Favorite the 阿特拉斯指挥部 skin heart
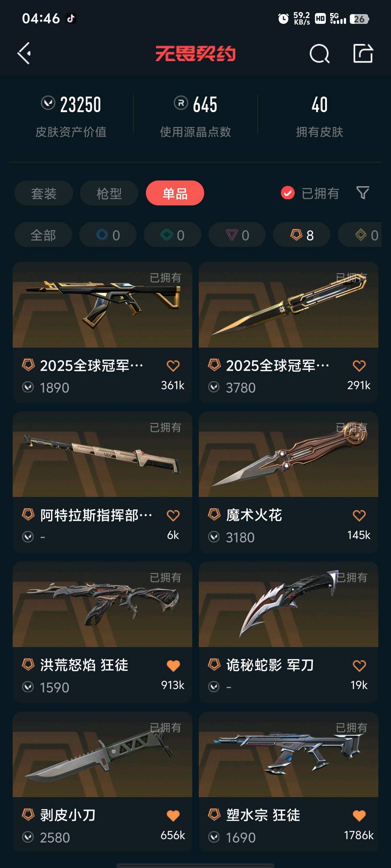 click(173, 515)
